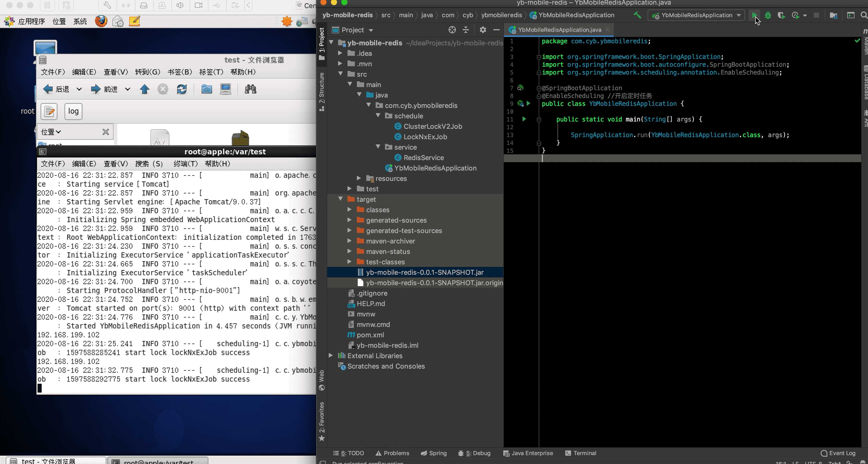Screen dimensions: 868x464
Task: Open 终端(T) menu in terminal window
Action: point(185,163)
